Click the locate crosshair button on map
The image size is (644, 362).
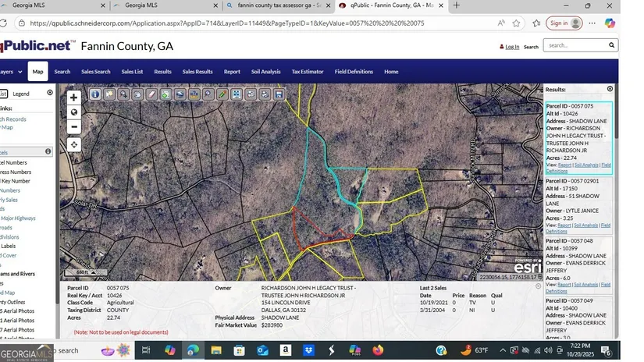point(74,144)
